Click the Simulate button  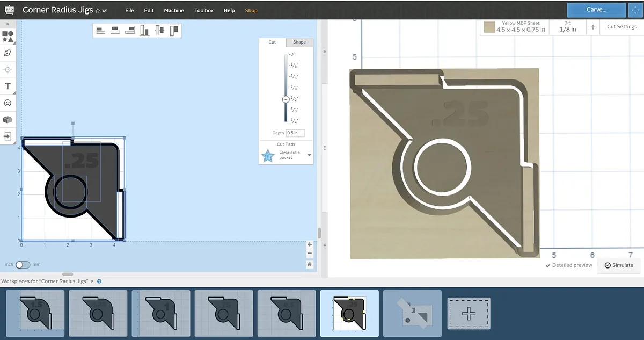point(619,265)
